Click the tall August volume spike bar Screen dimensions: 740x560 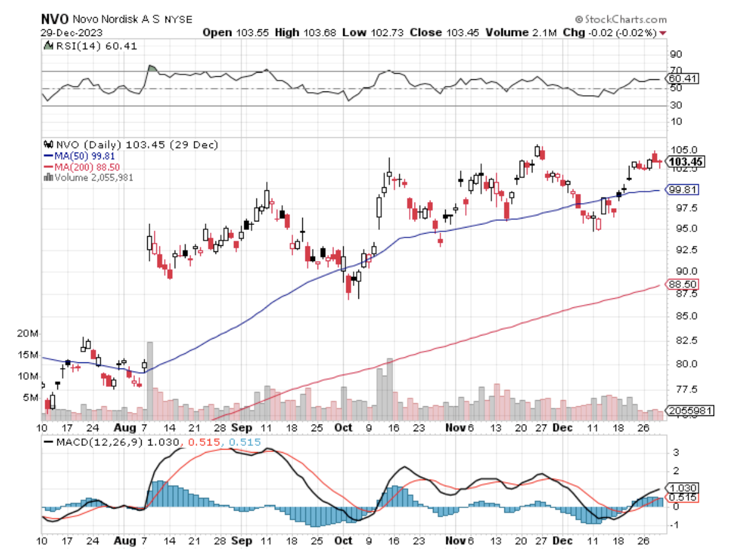coord(150,381)
